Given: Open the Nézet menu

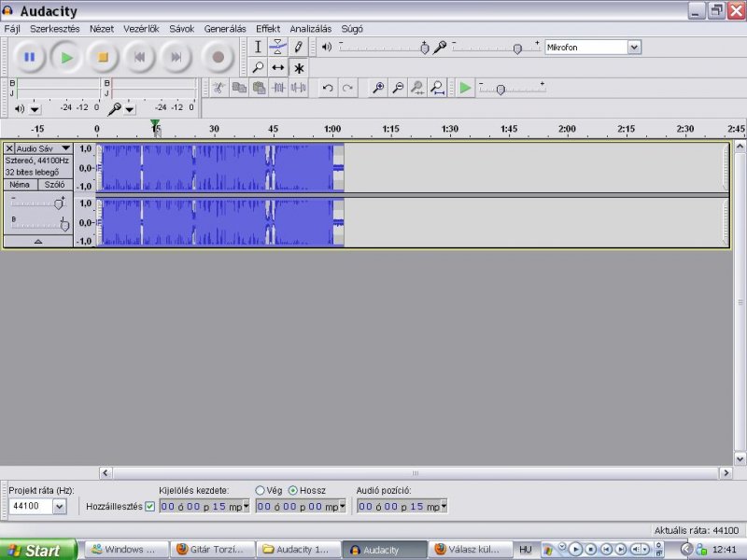Looking at the screenshot, I should tap(102, 29).
